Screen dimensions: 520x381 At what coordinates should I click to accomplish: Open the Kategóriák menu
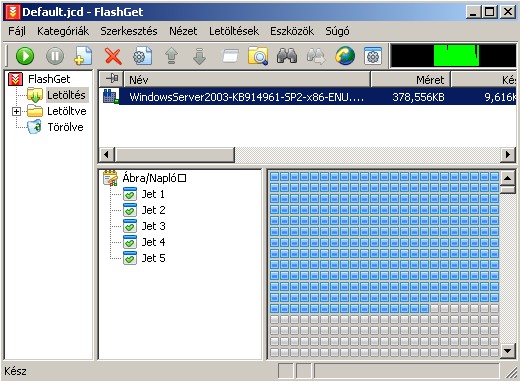coord(63,31)
